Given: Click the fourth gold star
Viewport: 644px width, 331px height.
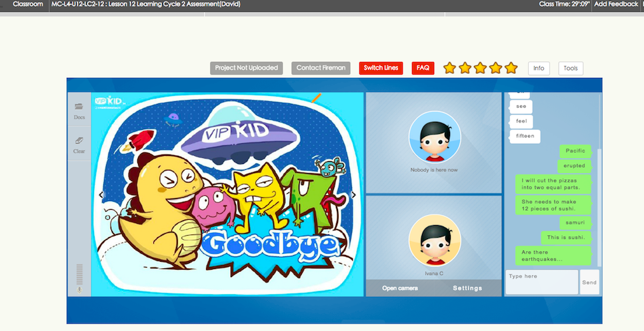Looking at the screenshot, I should (x=495, y=68).
